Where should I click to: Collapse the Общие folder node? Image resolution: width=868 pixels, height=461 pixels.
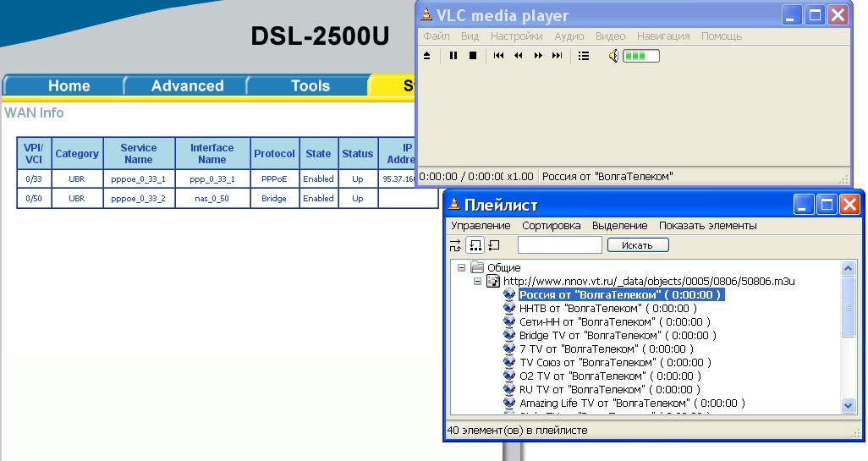pyautogui.click(x=461, y=268)
